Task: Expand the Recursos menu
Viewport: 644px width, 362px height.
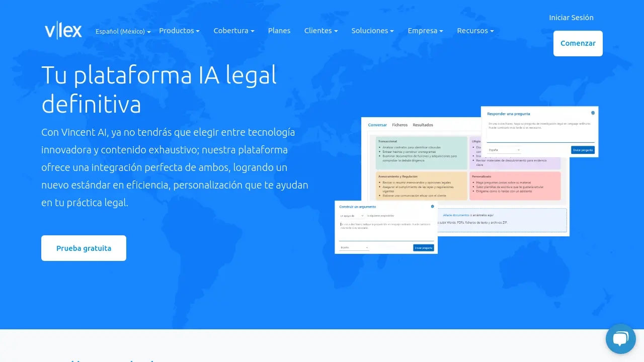Action: click(x=475, y=31)
